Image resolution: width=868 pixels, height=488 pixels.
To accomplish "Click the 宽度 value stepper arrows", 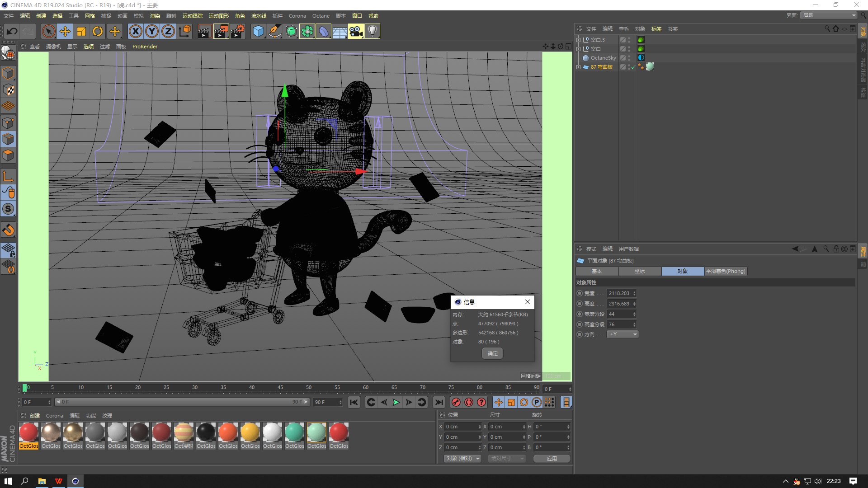I will (634, 293).
